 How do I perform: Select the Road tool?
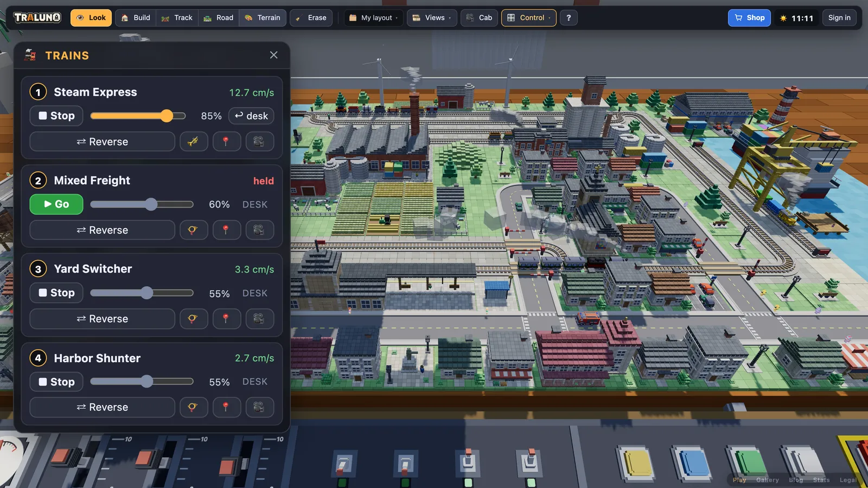click(219, 18)
